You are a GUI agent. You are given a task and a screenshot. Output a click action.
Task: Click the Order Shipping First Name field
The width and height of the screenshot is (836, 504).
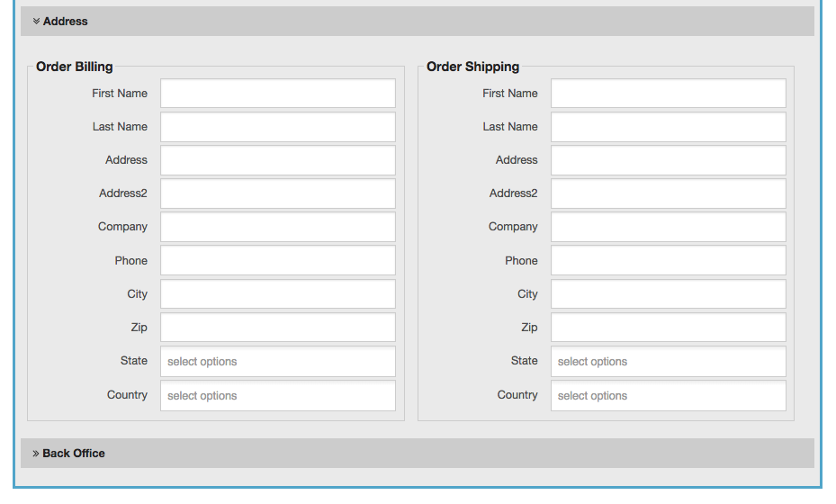click(x=668, y=94)
